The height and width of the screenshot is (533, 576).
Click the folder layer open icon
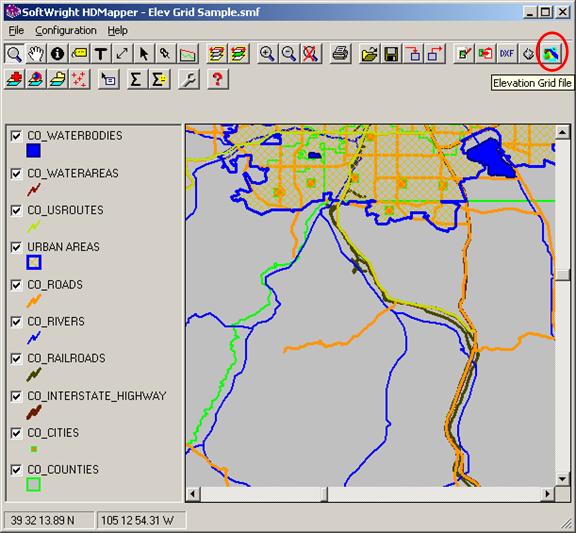point(57,79)
